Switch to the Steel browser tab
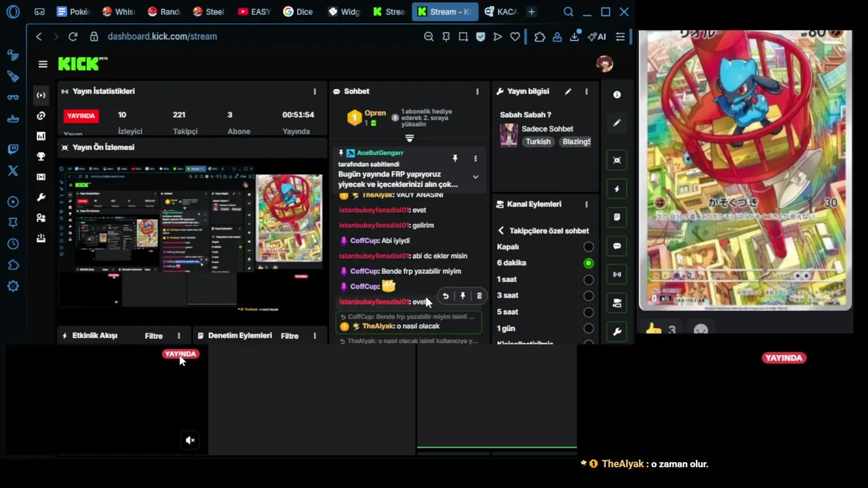The width and height of the screenshot is (868, 488). click(209, 12)
